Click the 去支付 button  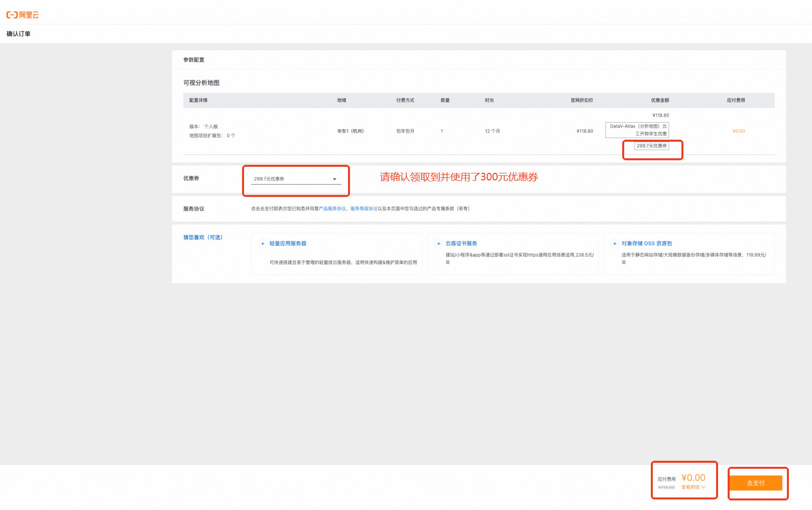(x=756, y=483)
